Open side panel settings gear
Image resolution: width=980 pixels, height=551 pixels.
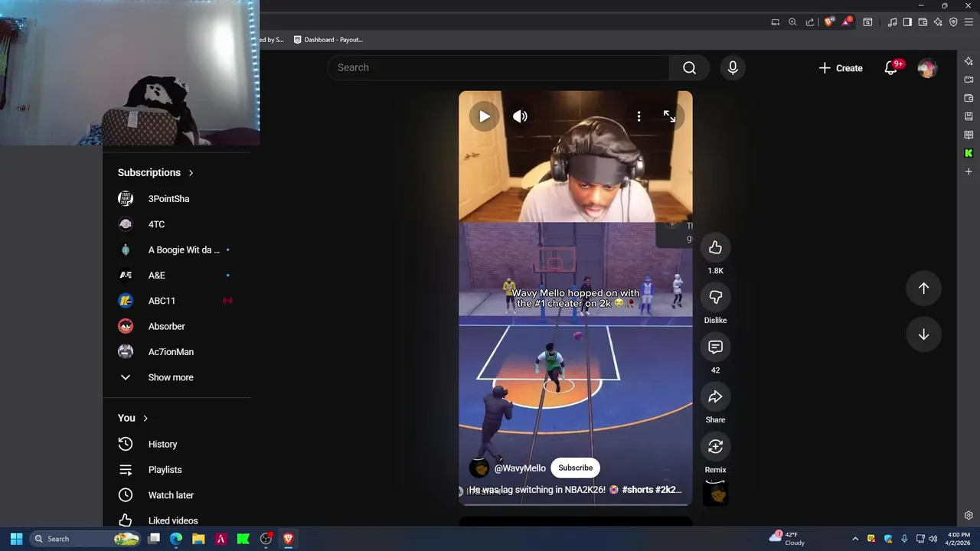[969, 515]
